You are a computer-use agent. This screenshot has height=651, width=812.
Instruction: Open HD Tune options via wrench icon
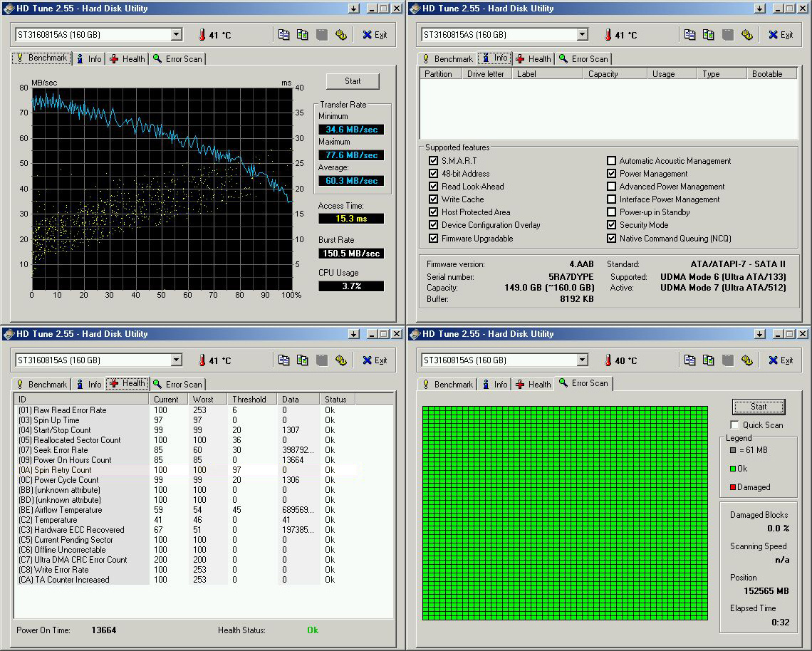[x=341, y=34]
